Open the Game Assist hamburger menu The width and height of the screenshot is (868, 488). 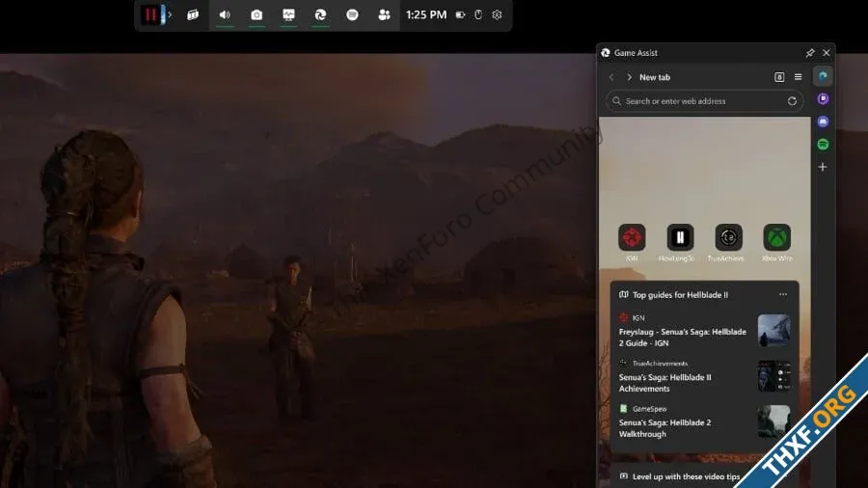pyautogui.click(x=799, y=77)
